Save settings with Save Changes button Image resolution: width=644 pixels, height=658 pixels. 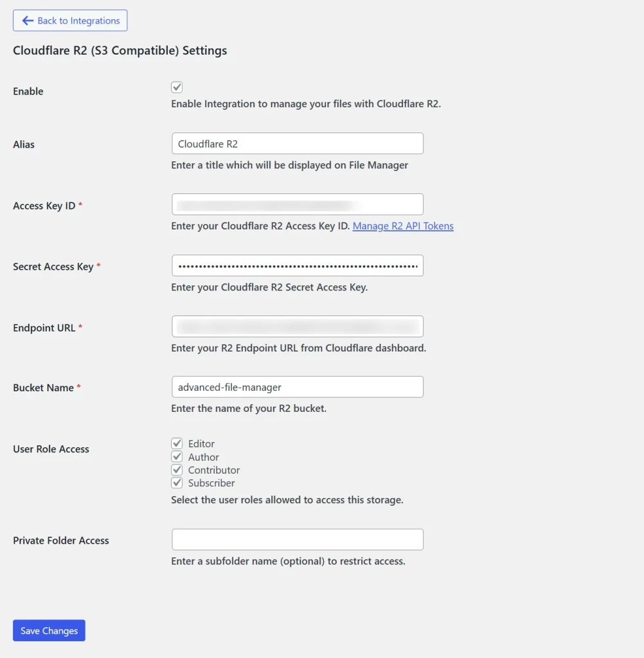(49, 630)
